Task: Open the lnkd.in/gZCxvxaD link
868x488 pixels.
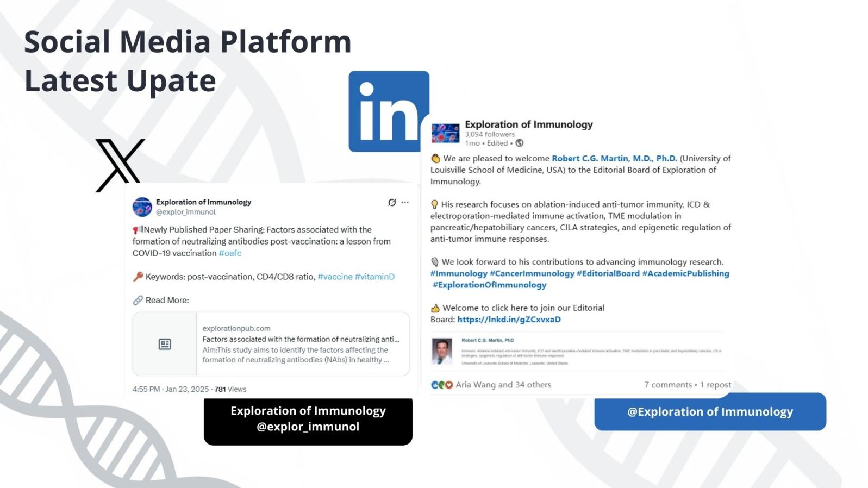Action: pos(509,320)
